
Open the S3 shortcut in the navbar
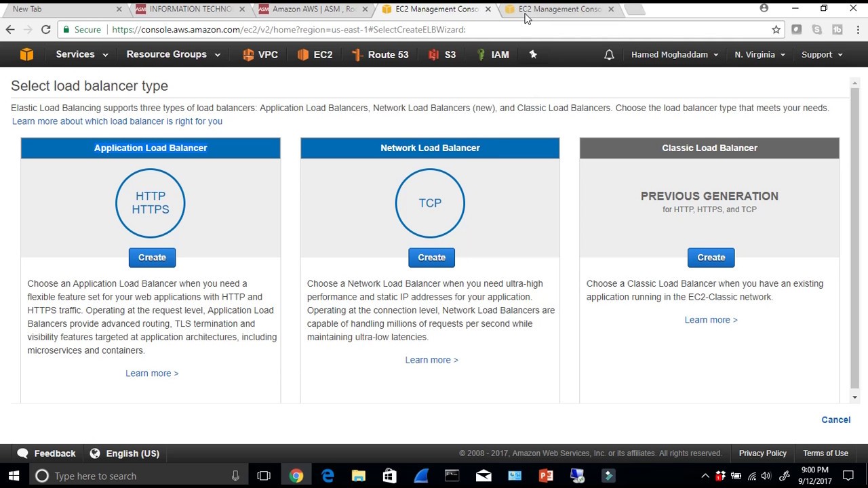pos(442,55)
